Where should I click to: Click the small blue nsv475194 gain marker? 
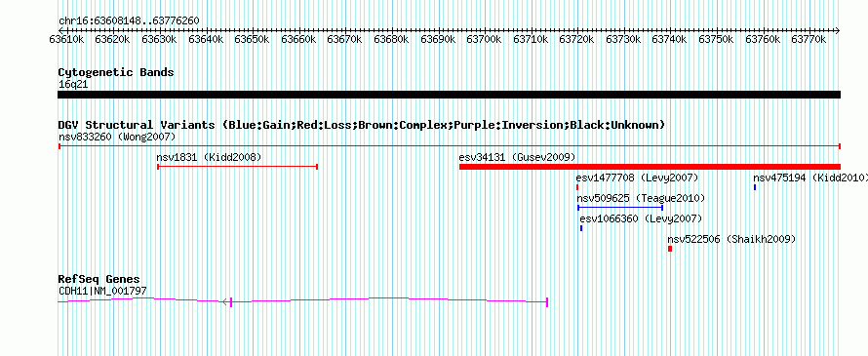pos(755,187)
